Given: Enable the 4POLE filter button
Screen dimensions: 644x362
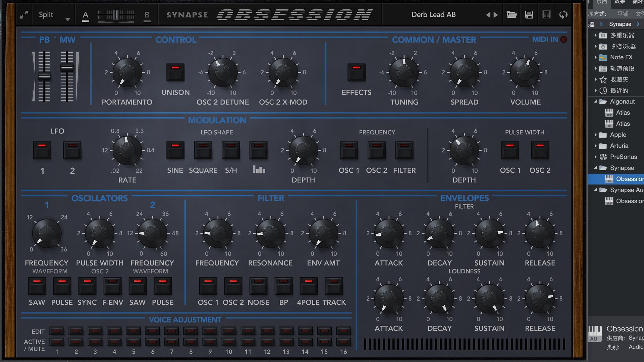Looking at the screenshot, I should pos(309,286).
